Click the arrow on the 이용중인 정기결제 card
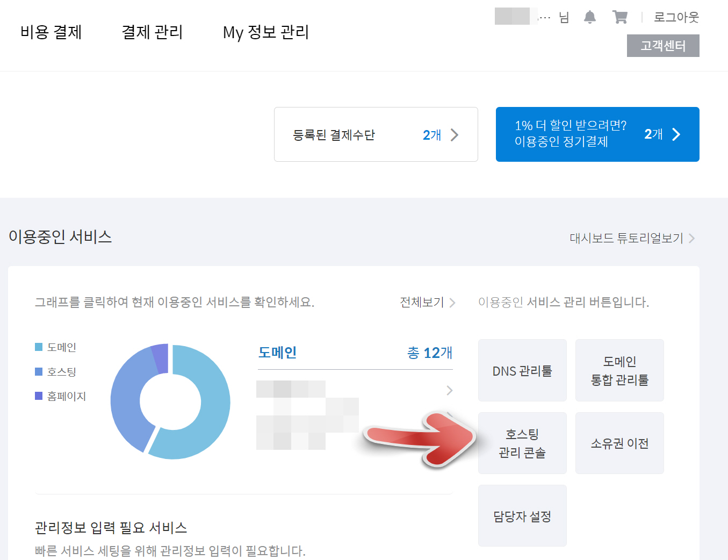Viewport: 728px width, 560px height. coord(677,134)
